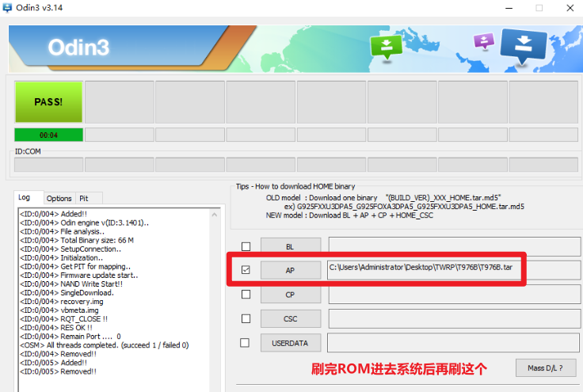Click log line 'All threads completed'
Screen dimensions: 583x392
105,345
